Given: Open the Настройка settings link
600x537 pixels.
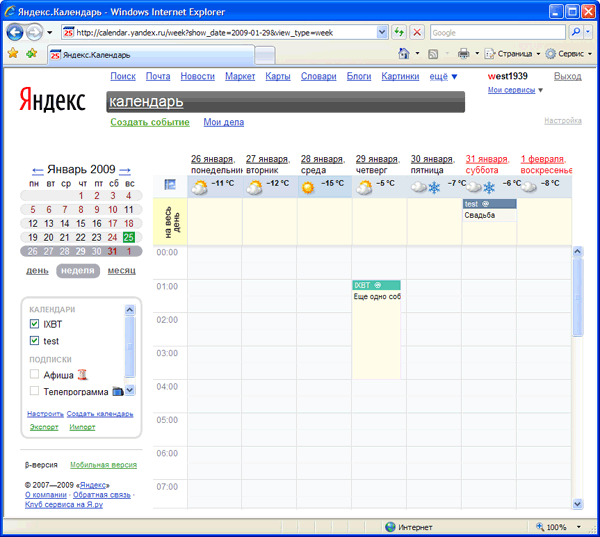Looking at the screenshot, I should [563, 121].
